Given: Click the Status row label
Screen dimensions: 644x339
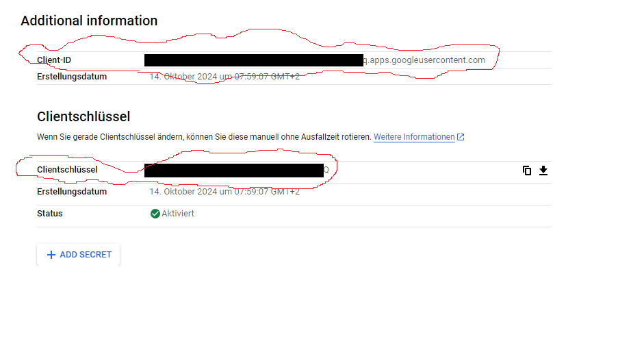Looking at the screenshot, I should coord(50,214).
